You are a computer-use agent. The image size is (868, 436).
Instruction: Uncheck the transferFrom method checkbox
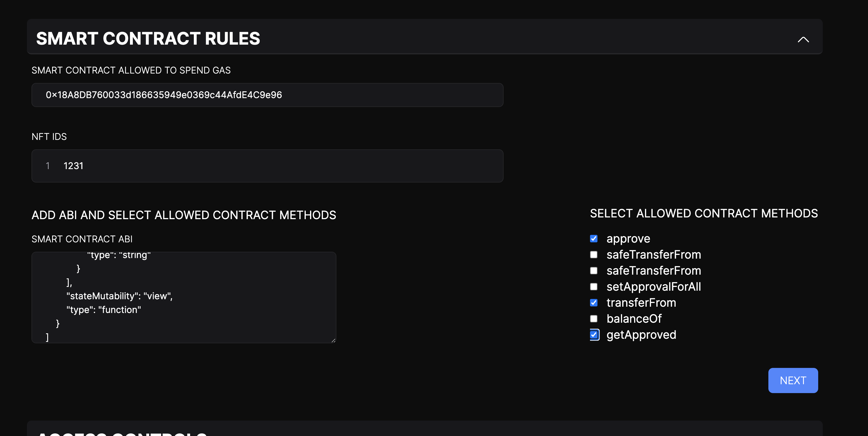click(x=594, y=303)
